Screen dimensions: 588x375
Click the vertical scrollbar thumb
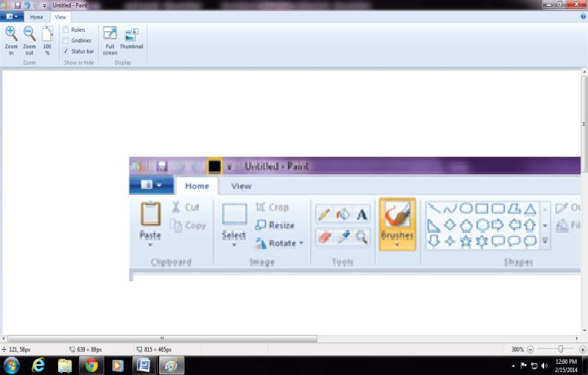584,124
